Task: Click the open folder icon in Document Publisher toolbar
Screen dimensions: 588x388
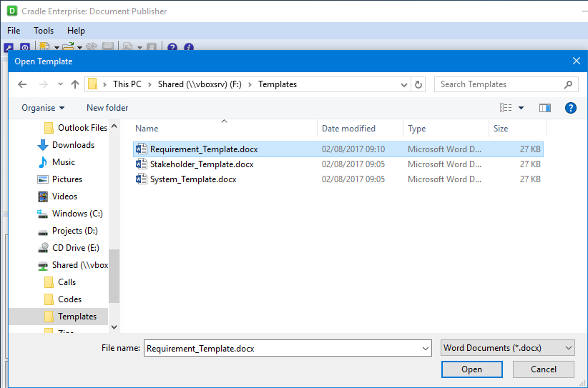Action: tap(68, 47)
